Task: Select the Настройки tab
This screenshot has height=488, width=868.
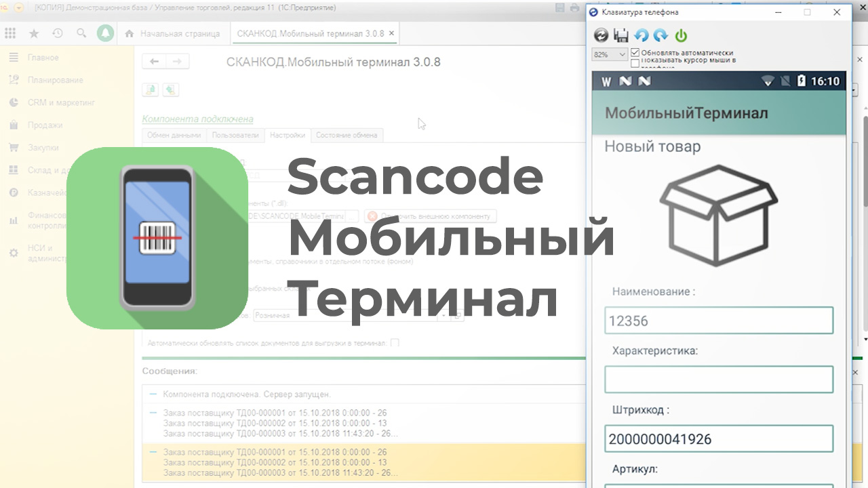Action: point(288,135)
